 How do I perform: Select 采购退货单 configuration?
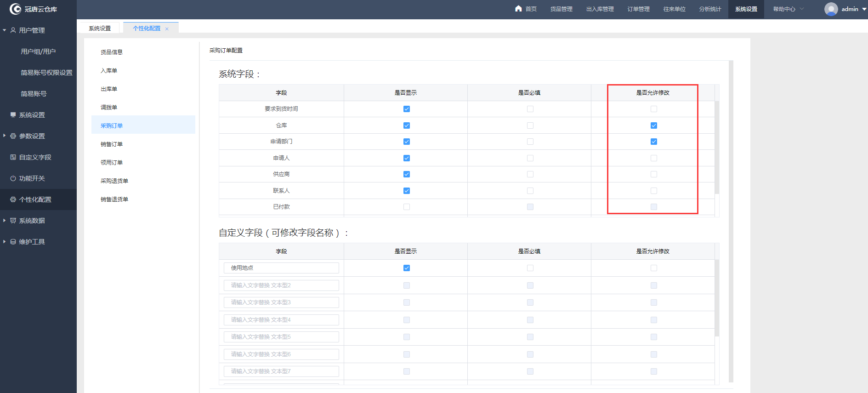tap(143, 181)
